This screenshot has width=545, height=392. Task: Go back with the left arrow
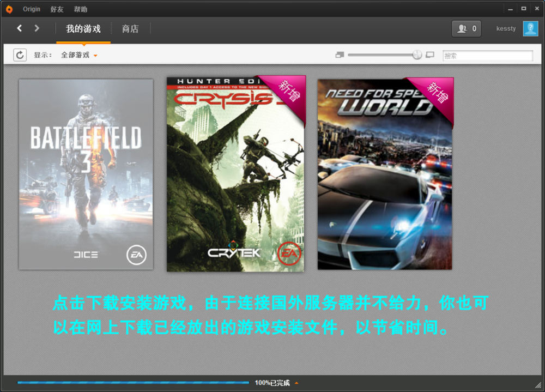pyautogui.click(x=20, y=28)
